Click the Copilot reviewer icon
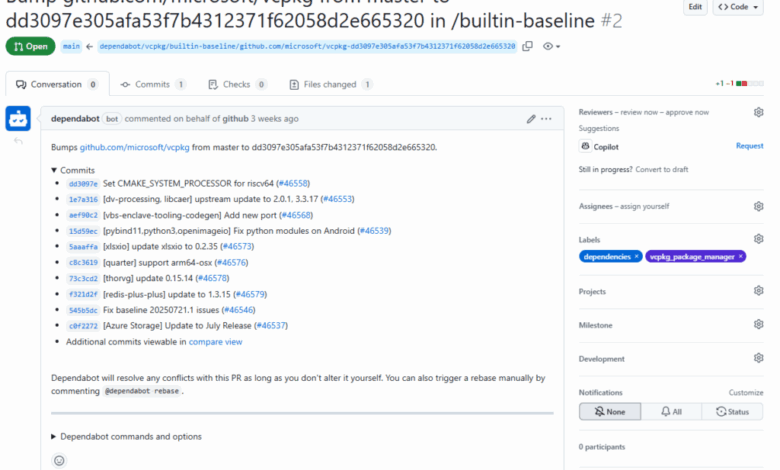The width and height of the screenshot is (780, 470). coord(585,146)
